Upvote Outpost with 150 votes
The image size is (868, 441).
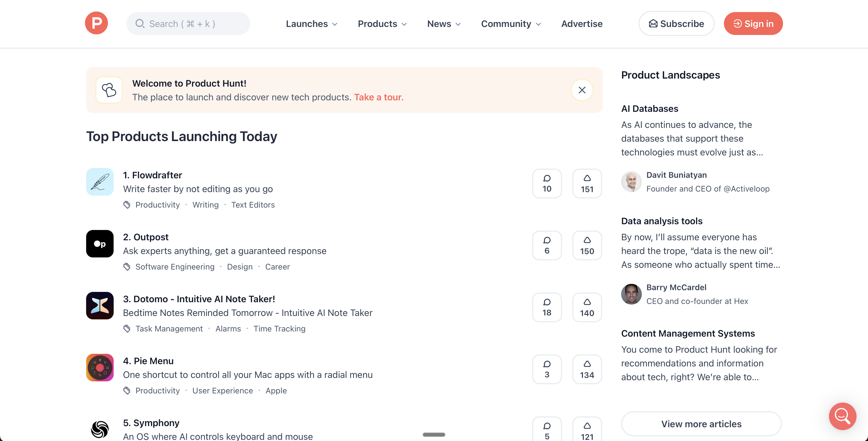click(x=587, y=245)
